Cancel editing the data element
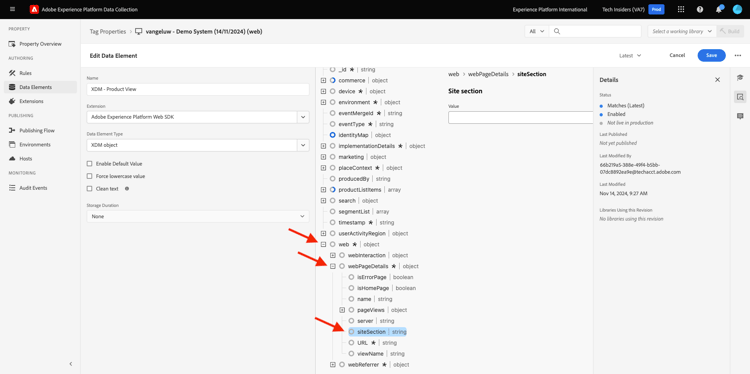Image resolution: width=750 pixels, height=374 pixels. [x=677, y=55]
